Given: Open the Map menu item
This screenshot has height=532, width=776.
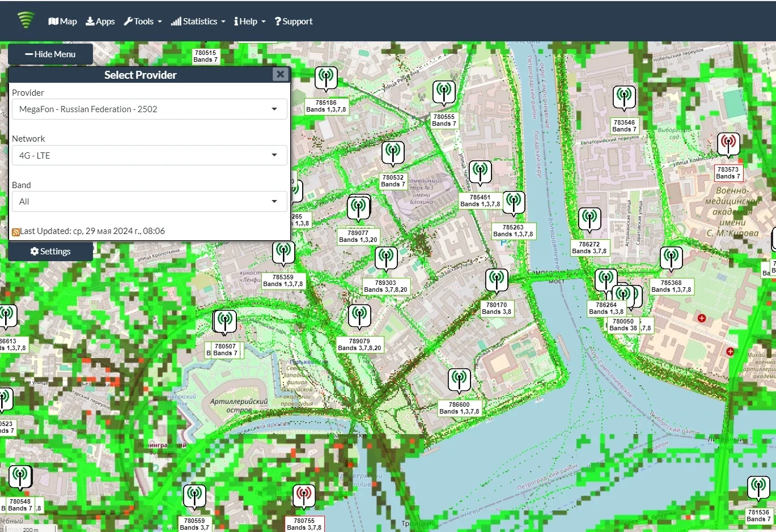Looking at the screenshot, I should click(x=62, y=22).
